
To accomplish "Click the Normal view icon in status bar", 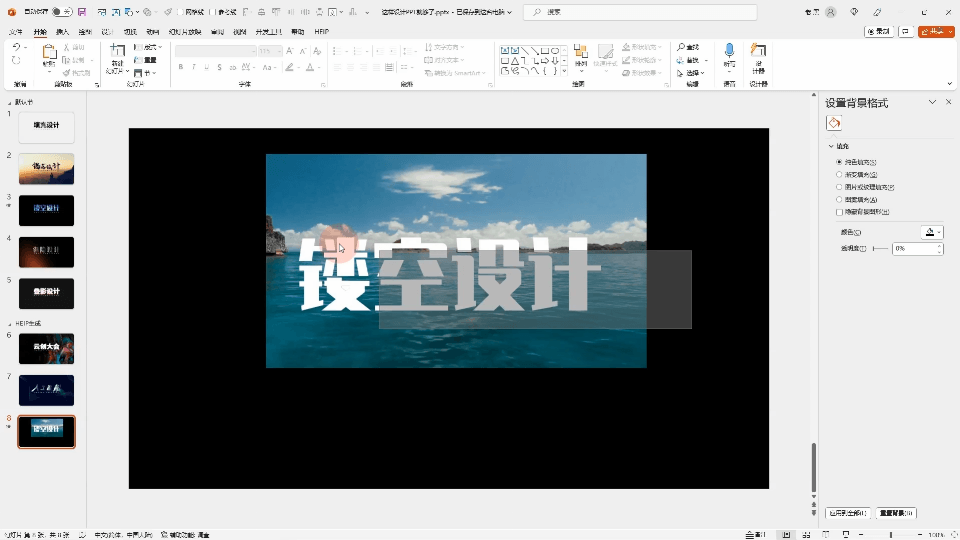I will click(786, 534).
